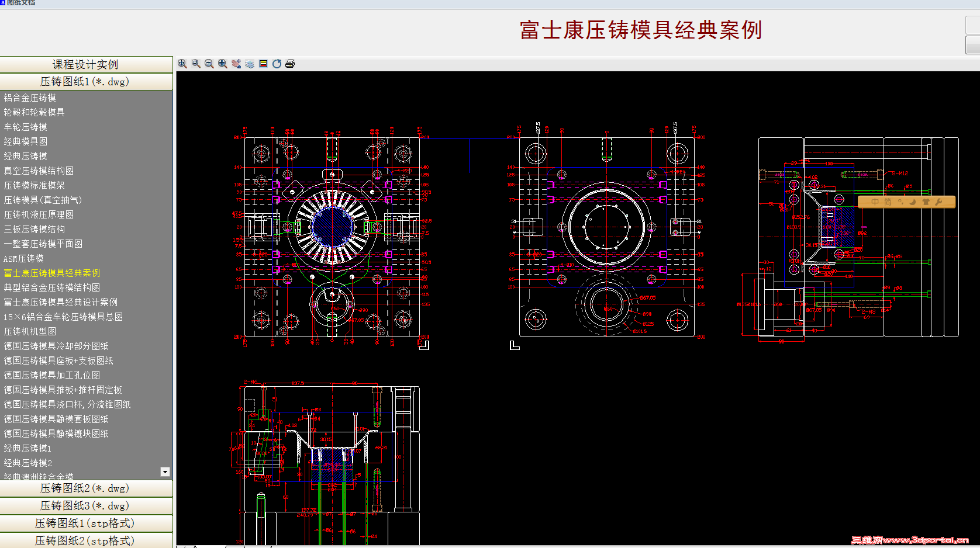
Task: Open the layers stack tool
Action: [x=250, y=64]
